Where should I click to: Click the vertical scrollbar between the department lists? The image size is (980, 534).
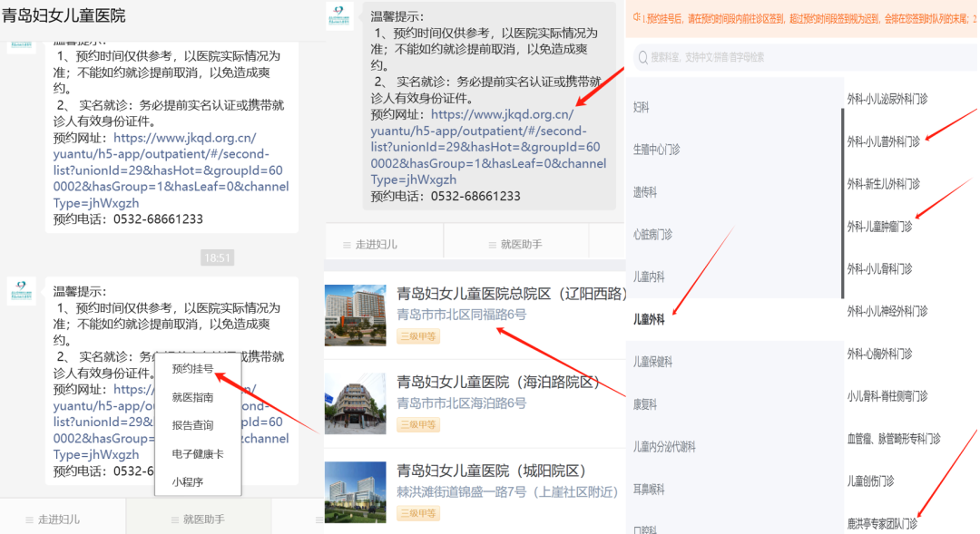(842, 204)
